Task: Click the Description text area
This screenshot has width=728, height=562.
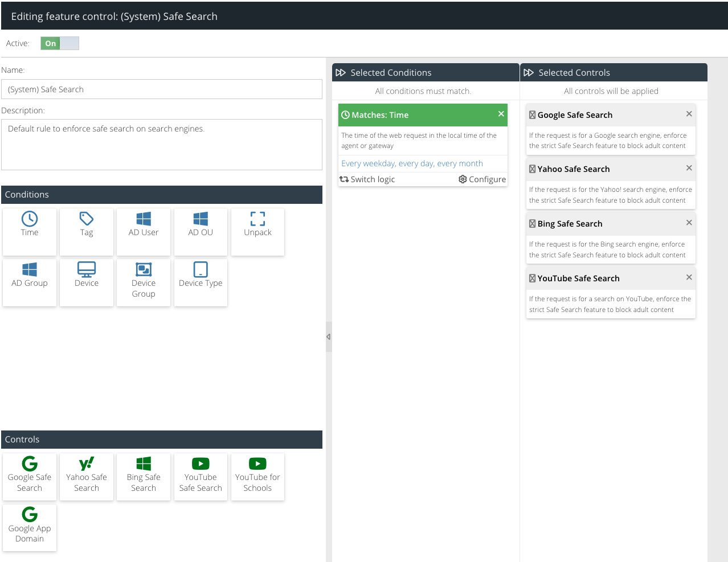Action: click(x=162, y=145)
